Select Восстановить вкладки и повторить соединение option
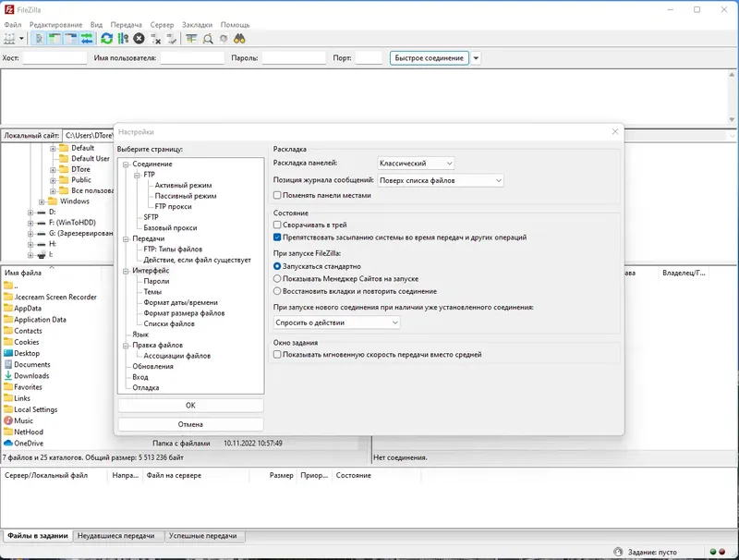 277,291
